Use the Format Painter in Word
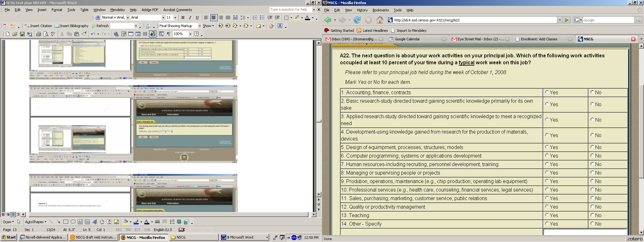 84,34
